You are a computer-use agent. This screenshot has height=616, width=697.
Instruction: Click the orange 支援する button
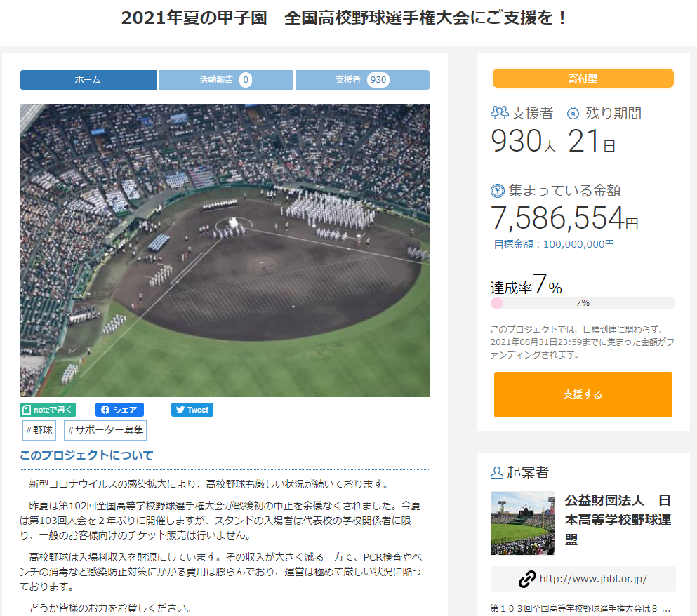coord(583,395)
